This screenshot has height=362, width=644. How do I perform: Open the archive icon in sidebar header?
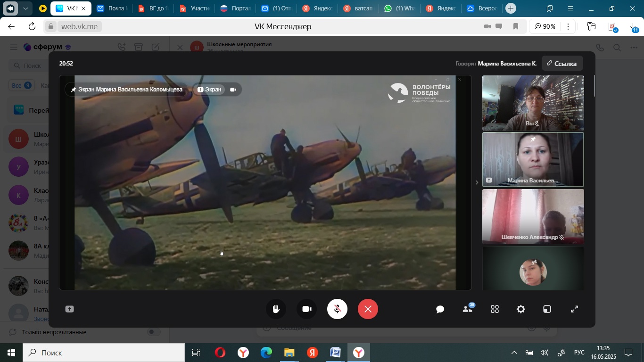point(138,47)
